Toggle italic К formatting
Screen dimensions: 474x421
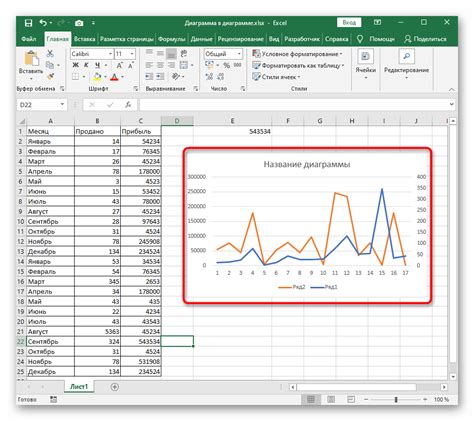click(86, 65)
